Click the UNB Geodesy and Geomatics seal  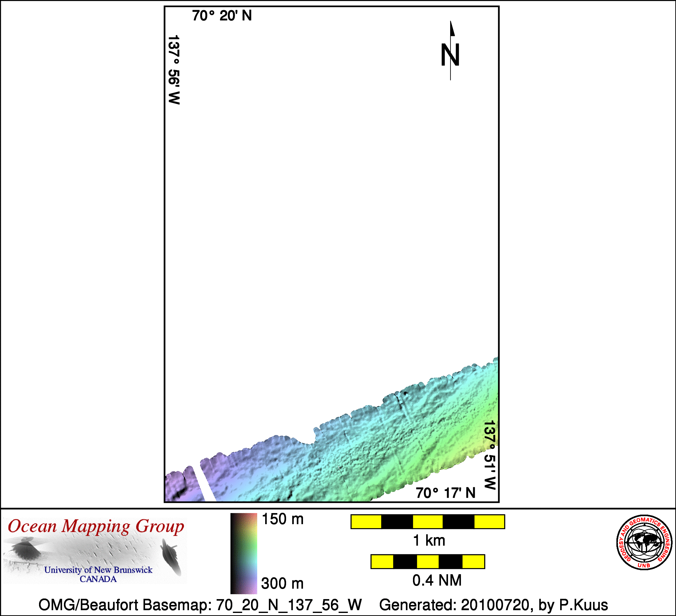644,543
